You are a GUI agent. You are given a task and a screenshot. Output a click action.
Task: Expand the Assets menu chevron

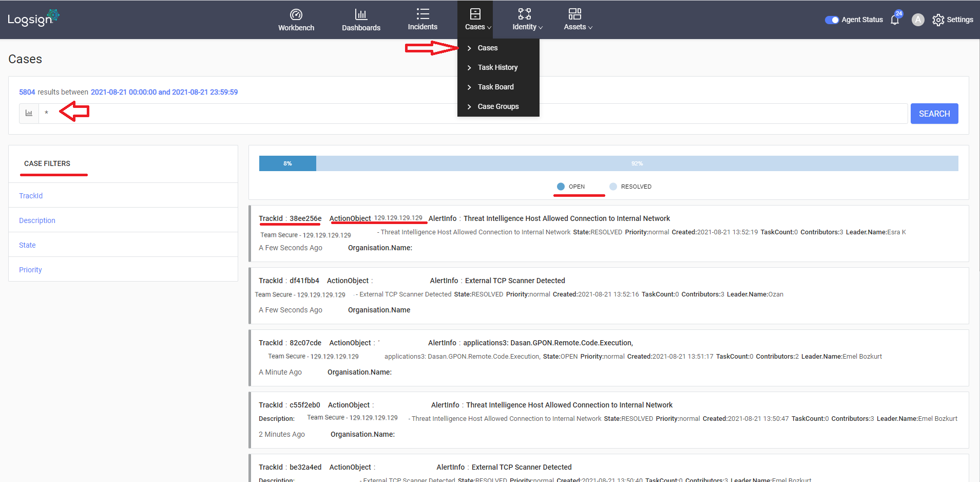tap(590, 28)
